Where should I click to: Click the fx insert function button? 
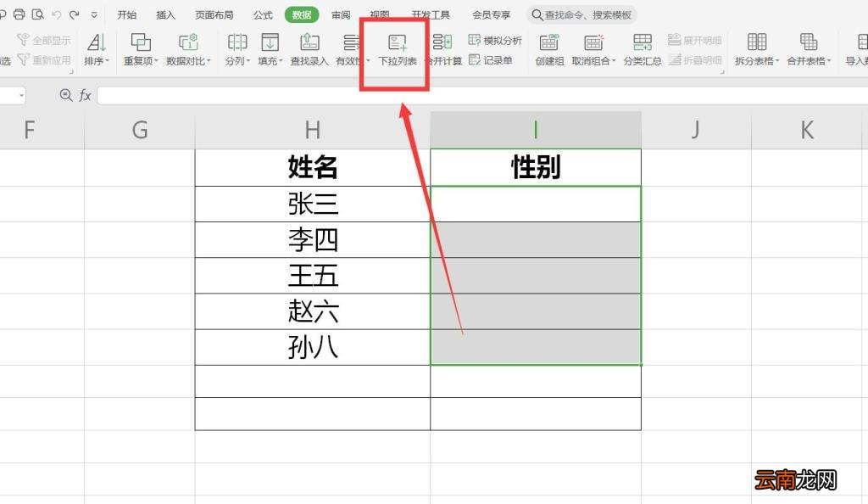85,95
